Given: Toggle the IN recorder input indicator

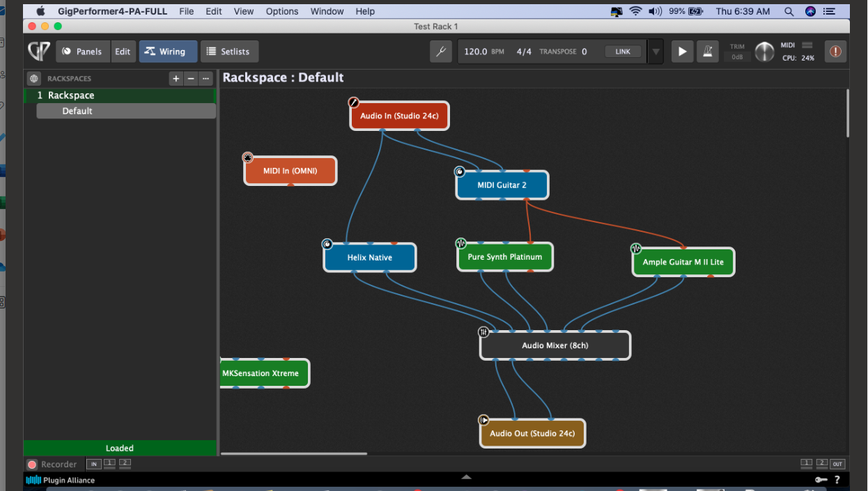Looking at the screenshot, I should click(93, 464).
